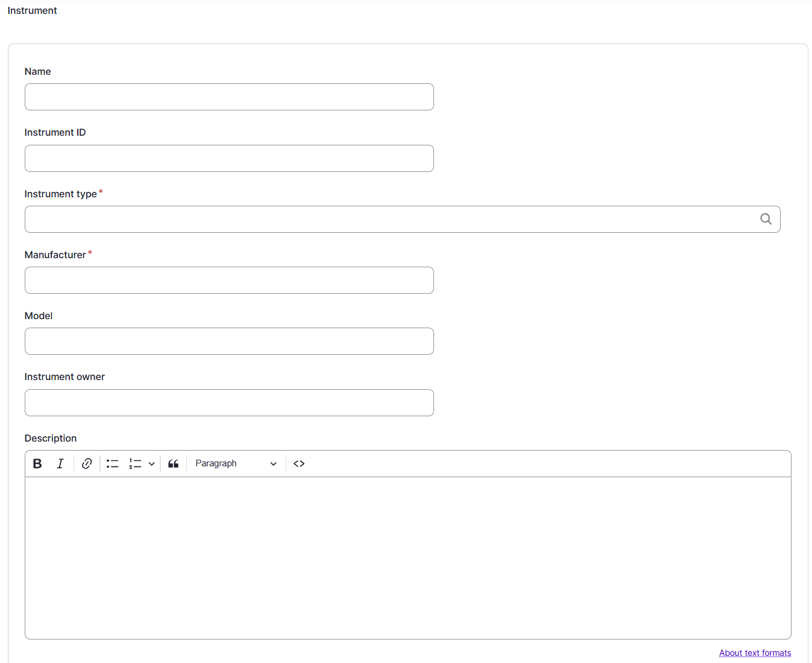The width and height of the screenshot is (812, 663).
Task: Apply block quote formatting
Action: pos(174,463)
